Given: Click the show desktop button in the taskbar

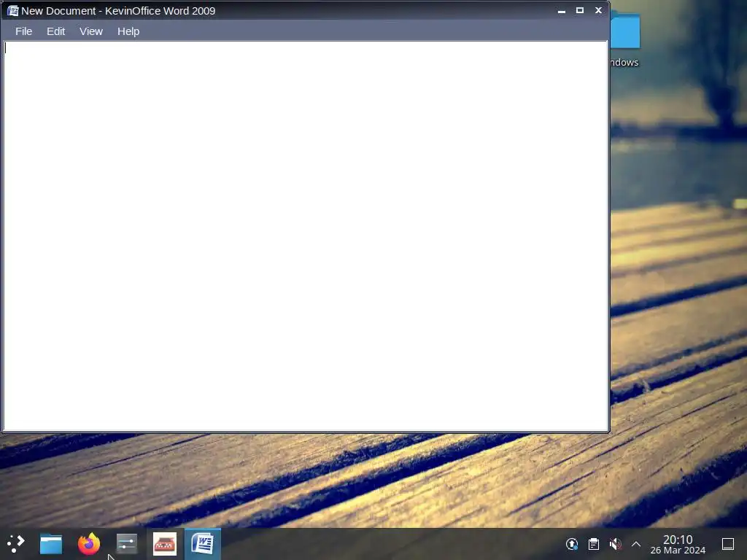Looking at the screenshot, I should click(728, 544).
